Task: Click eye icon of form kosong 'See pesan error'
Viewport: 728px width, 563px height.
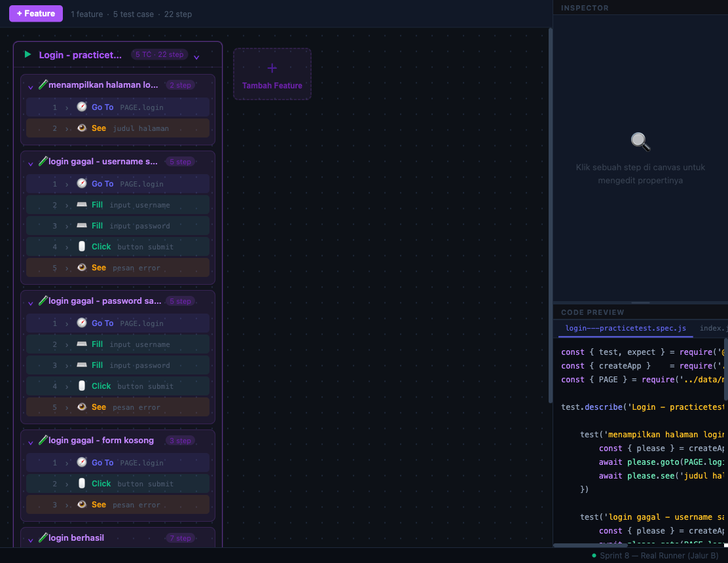Action: [x=82, y=504]
